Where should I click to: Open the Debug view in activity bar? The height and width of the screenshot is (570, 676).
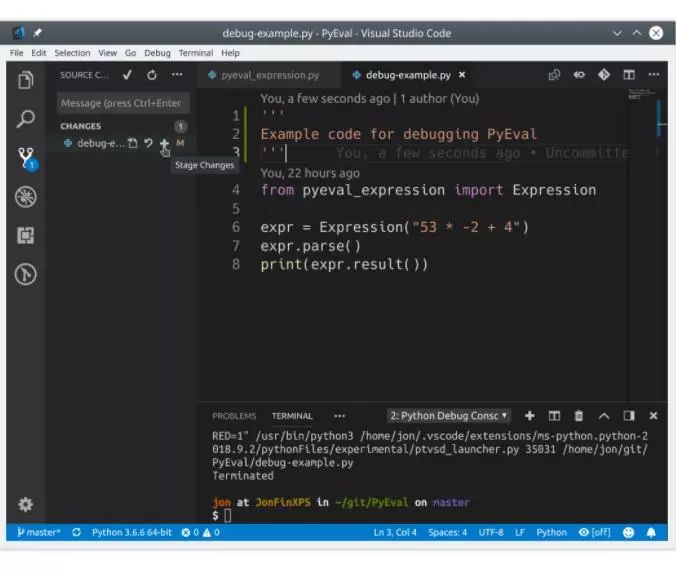(25, 197)
